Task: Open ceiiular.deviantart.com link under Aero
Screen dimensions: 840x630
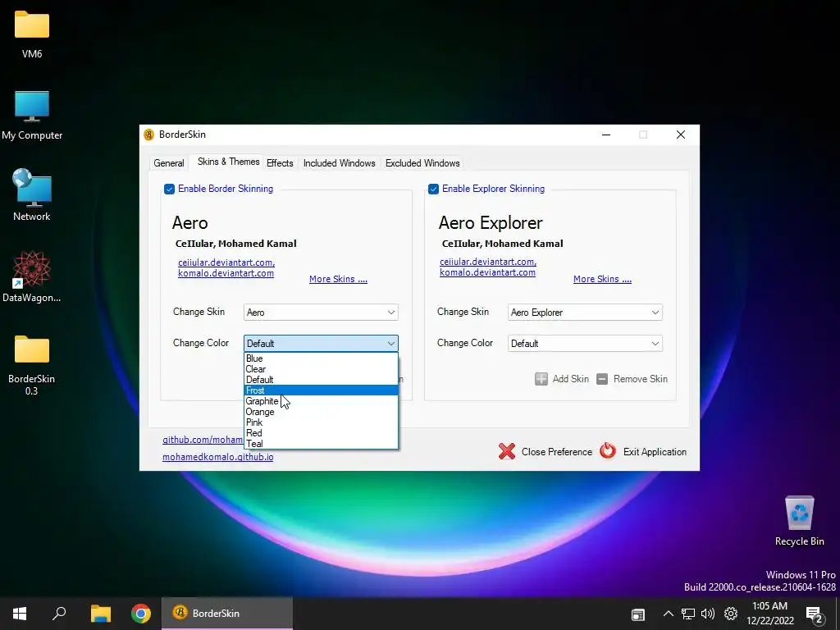Action: click(226, 262)
